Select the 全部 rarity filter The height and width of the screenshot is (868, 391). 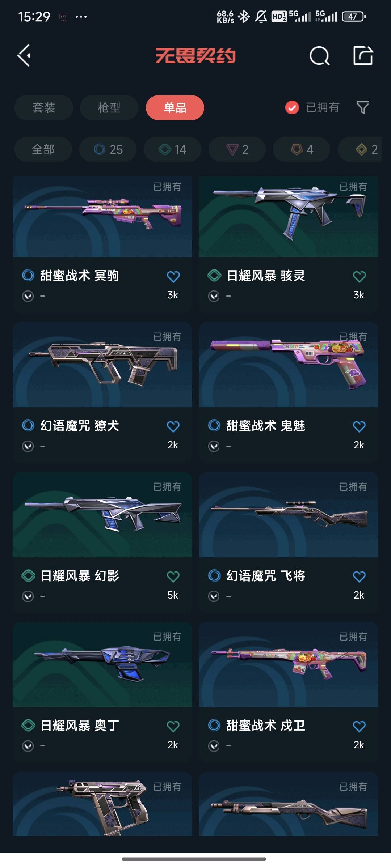(x=43, y=149)
